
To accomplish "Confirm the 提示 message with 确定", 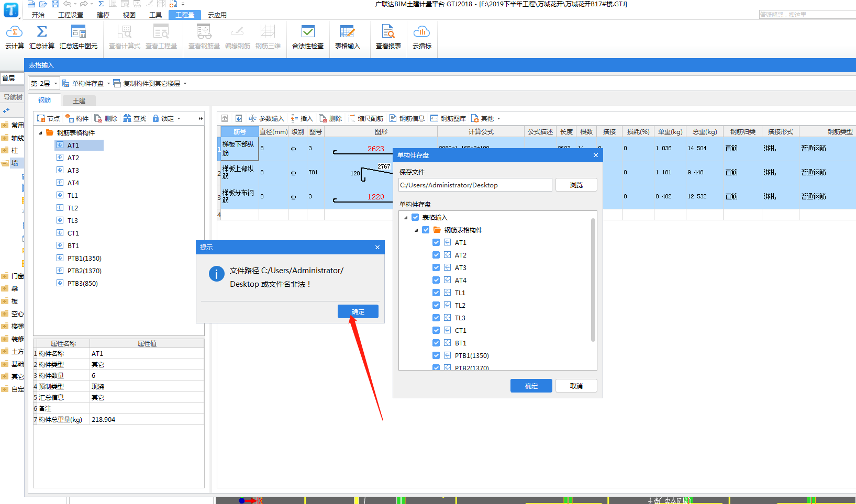I will (358, 312).
